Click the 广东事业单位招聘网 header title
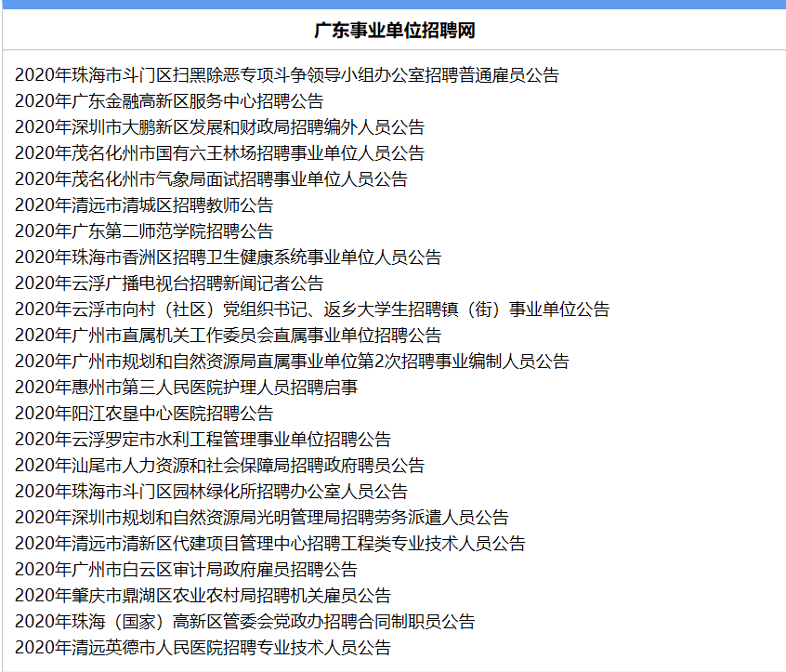This screenshot has width=786, height=672. (x=394, y=31)
